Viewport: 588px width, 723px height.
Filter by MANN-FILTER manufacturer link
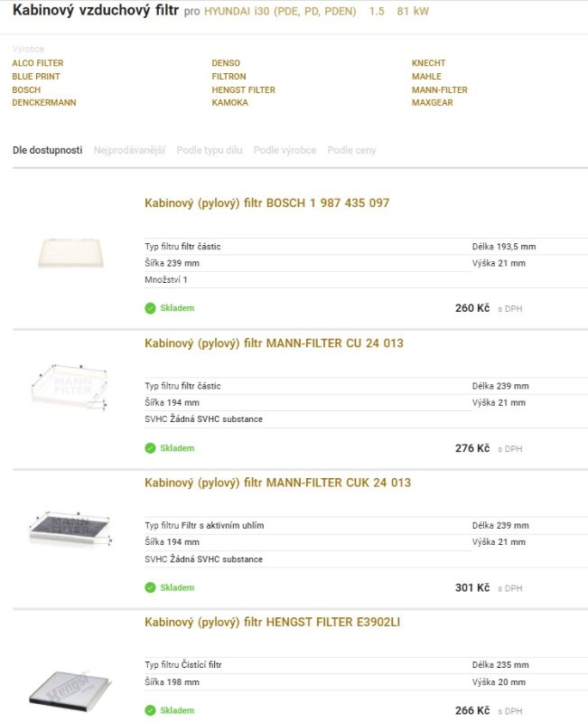click(x=440, y=89)
